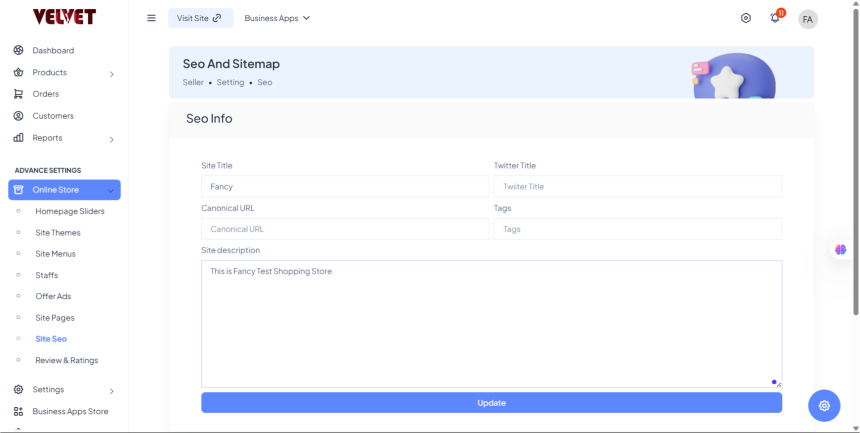Screen dimensions: 860x433
Task: Open Review & Ratings menu item
Action: [x=67, y=360]
